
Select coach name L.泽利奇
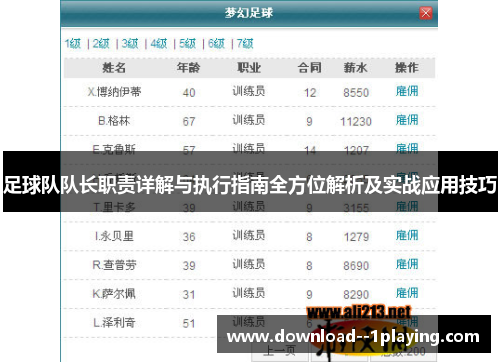114,323
